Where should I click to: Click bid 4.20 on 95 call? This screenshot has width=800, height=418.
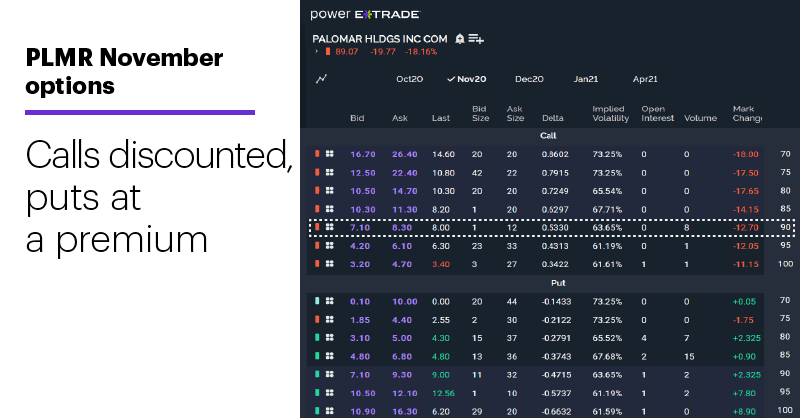tap(360, 246)
